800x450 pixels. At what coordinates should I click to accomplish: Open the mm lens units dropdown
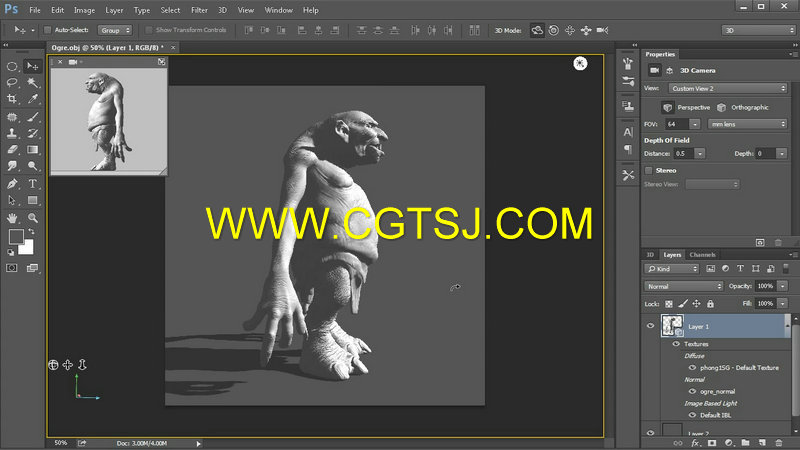pyautogui.click(x=747, y=124)
